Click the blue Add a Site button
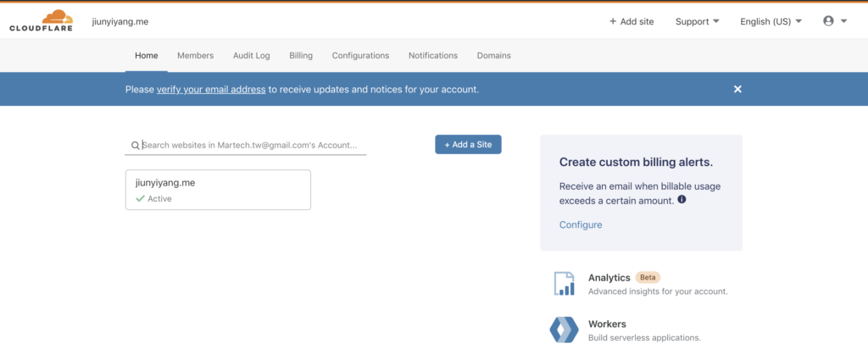This screenshot has height=349, width=868. click(468, 144)
